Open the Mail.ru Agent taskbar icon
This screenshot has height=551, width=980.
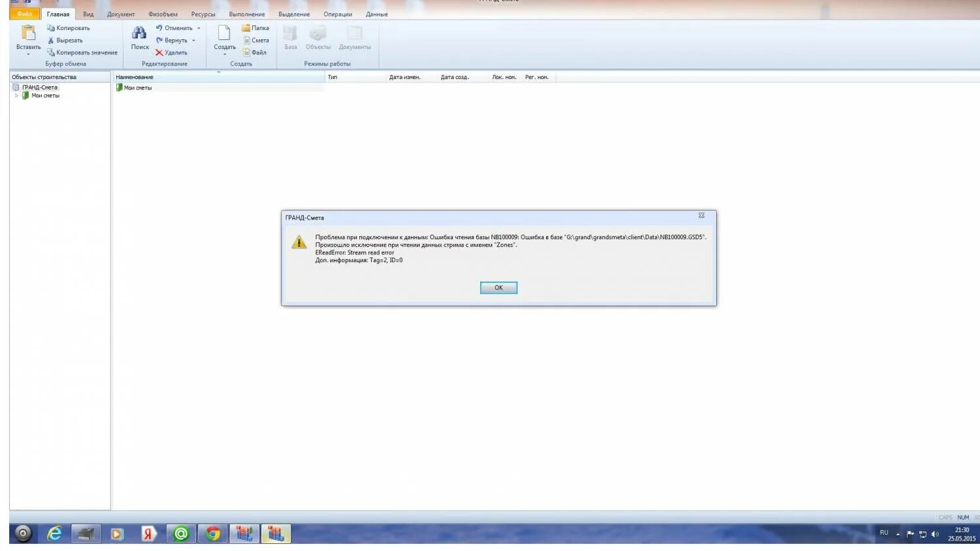point(180,534)
